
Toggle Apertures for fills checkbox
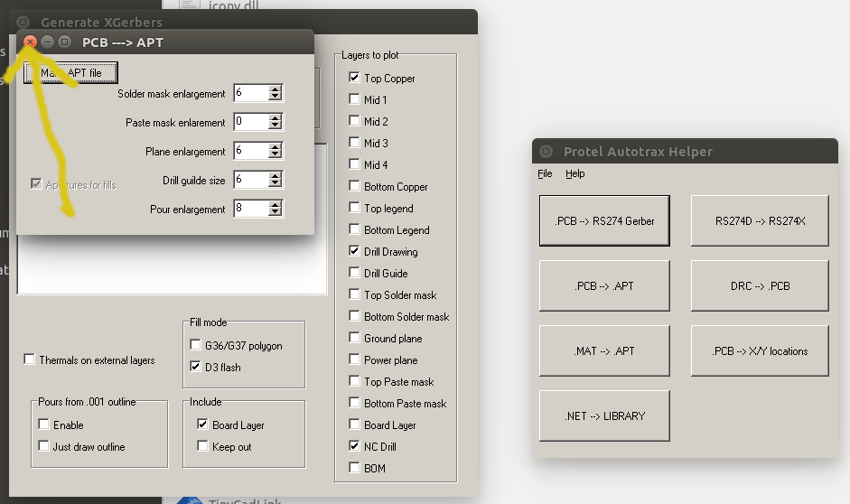point(36,184)
